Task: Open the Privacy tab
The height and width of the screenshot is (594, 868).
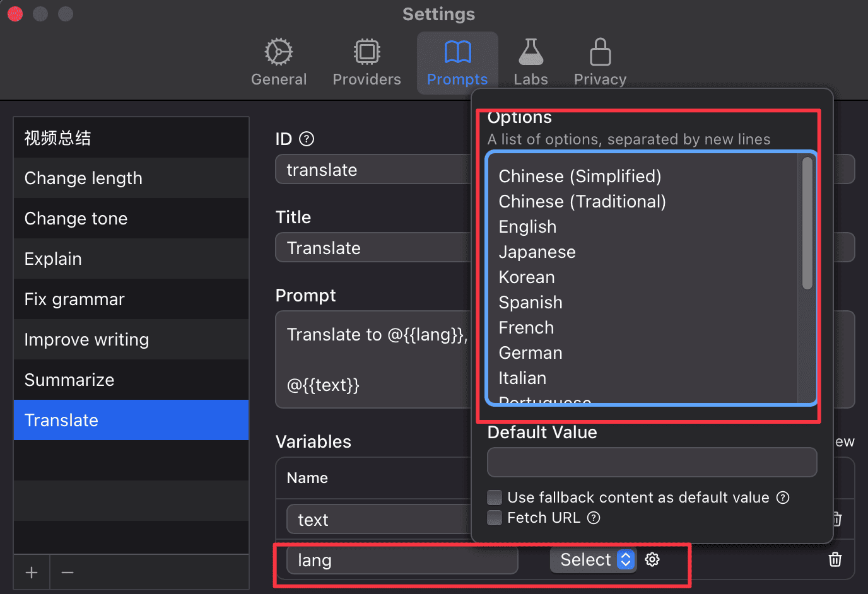Action: pyautogui.click(x=600, y=62)
